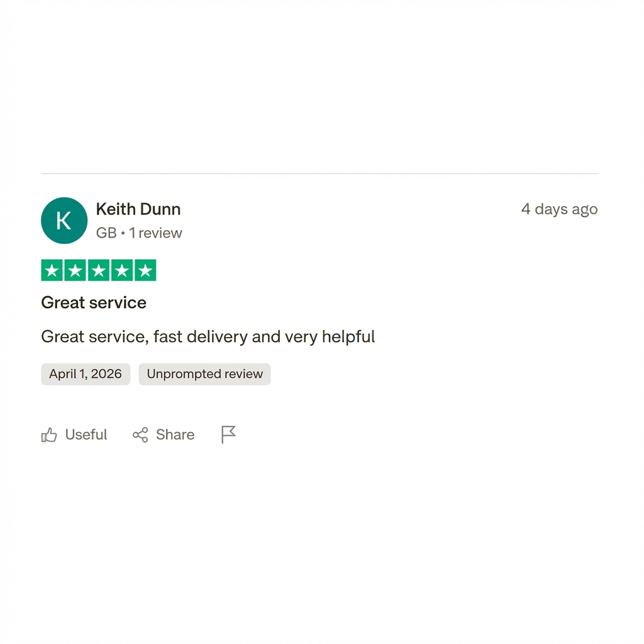644x644 pixels.
Task: Click the GB country label
Action: [106, 233]
